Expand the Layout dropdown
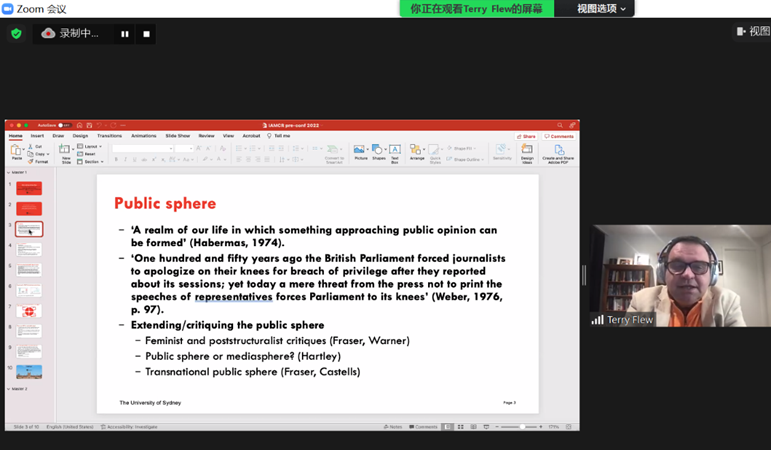771x450 pixels. (91, 146)
